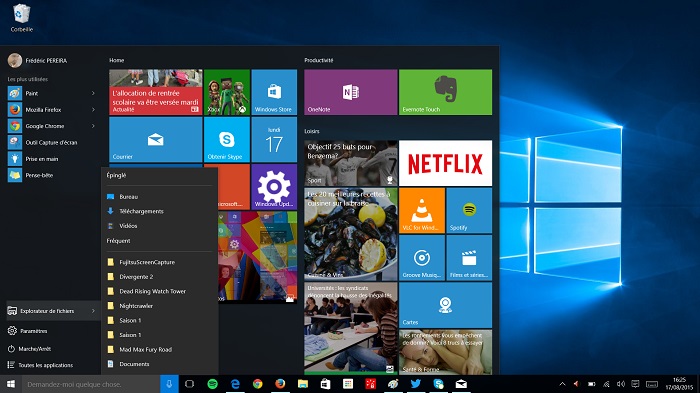700x393 pixels.
Task: Open the Courrier mail tile
Action: point(155,139)
